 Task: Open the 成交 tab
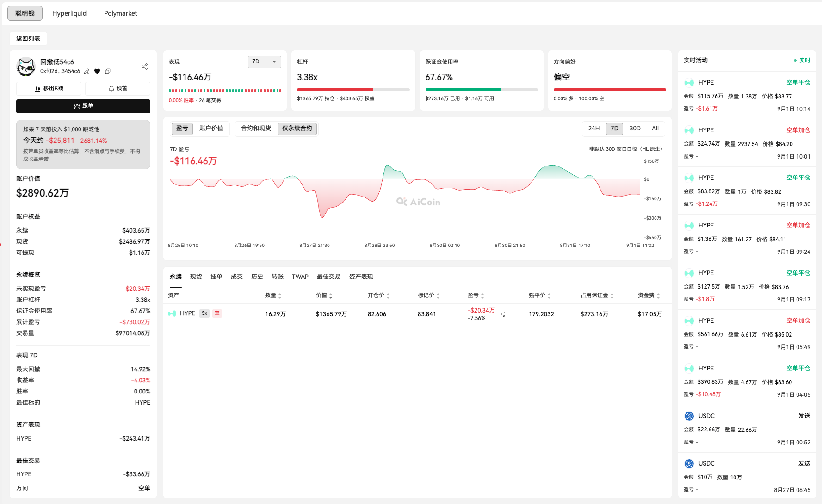[x=237, y=277]
